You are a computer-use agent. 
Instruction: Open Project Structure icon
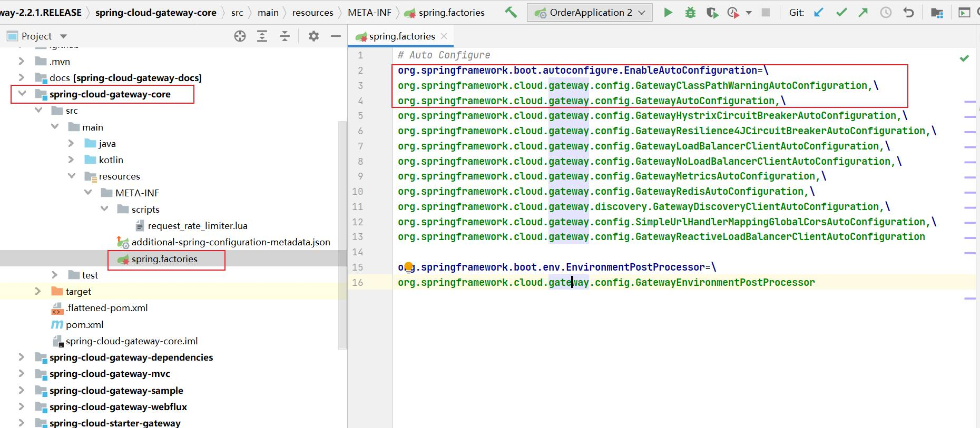click(937, 13)
